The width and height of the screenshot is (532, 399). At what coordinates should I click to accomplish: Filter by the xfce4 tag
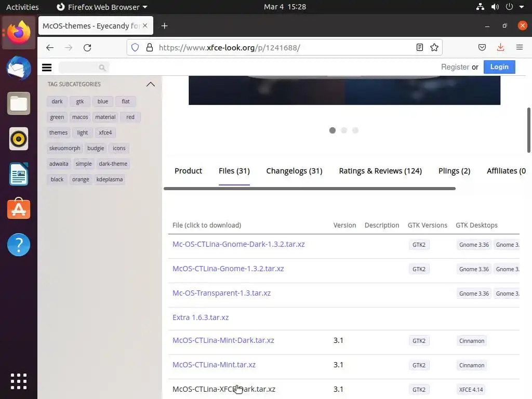click(x=105, y=132)
